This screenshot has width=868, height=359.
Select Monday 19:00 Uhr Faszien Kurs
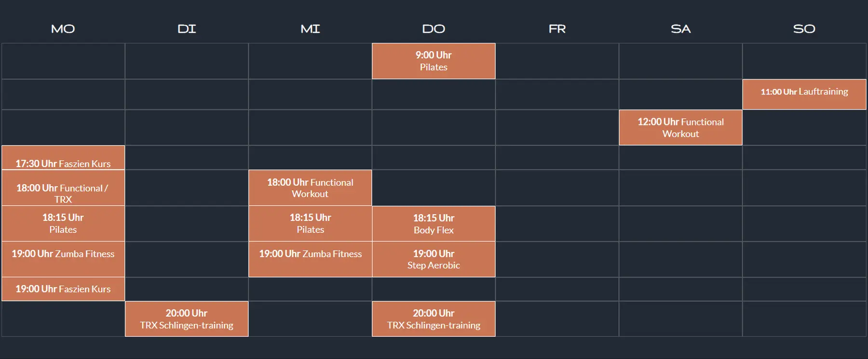(63, 289)
